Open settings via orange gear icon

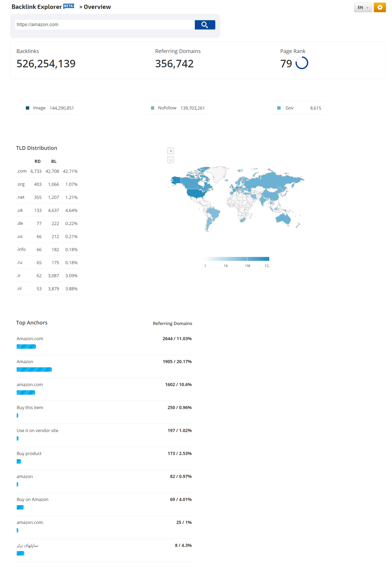coord(379,7)
